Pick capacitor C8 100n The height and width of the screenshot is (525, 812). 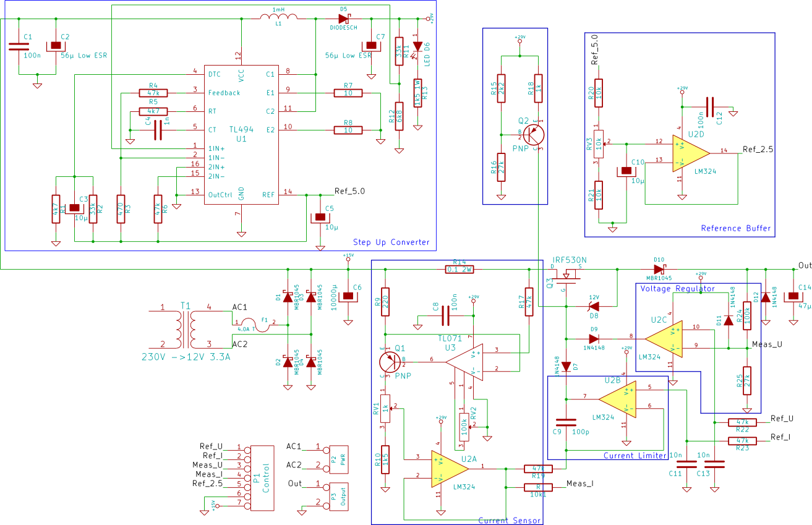tap(445, 317)
